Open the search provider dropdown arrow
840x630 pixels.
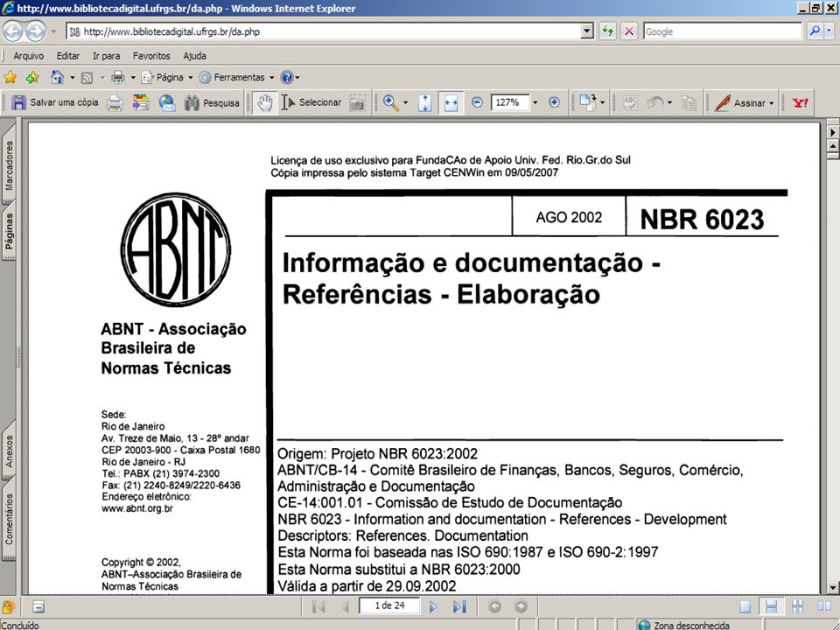click(829, 31)
